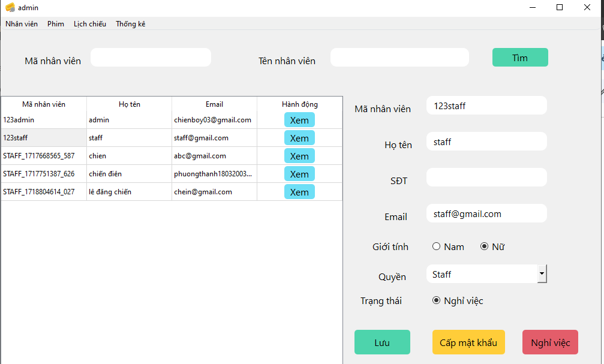Click the chien name cell
604x364 pixels.
click(130, 156)
